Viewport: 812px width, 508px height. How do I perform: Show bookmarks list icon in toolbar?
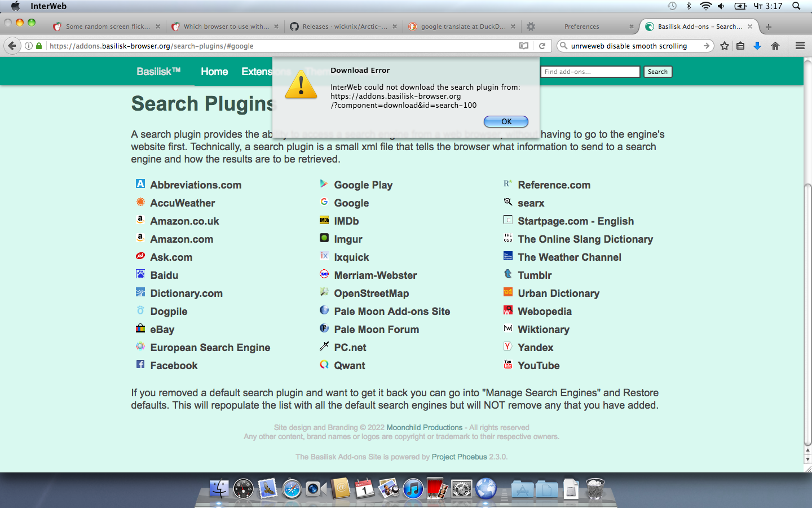(x=740, y=46)
